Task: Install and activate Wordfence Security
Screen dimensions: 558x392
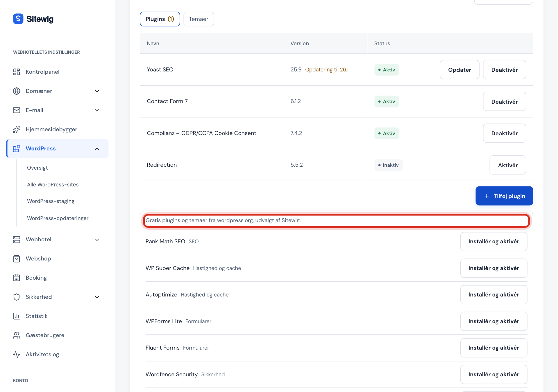Action: coord(494,374)
